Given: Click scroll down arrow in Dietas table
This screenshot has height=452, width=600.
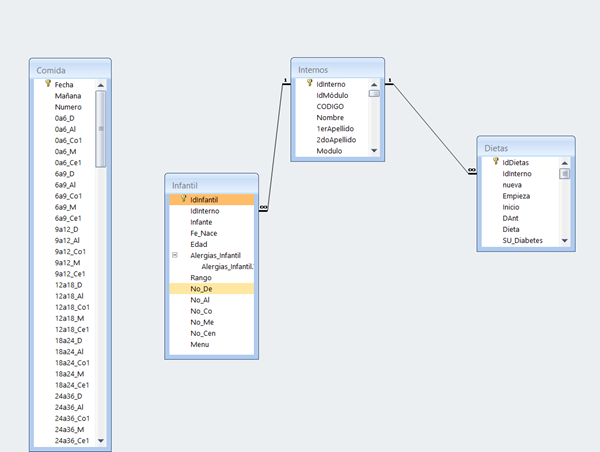Looking at the screenshot, I should [564, 241].
